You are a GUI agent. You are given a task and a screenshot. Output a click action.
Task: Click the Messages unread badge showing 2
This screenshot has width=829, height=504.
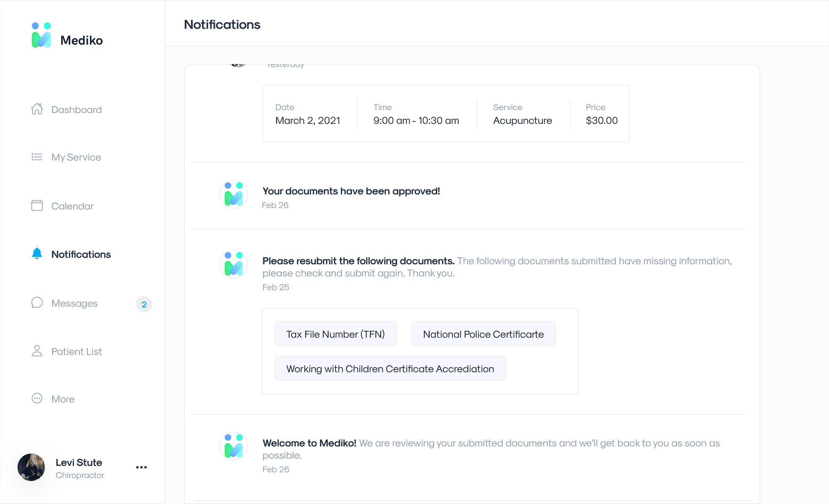pyautogui.click(x=144, y=304)
